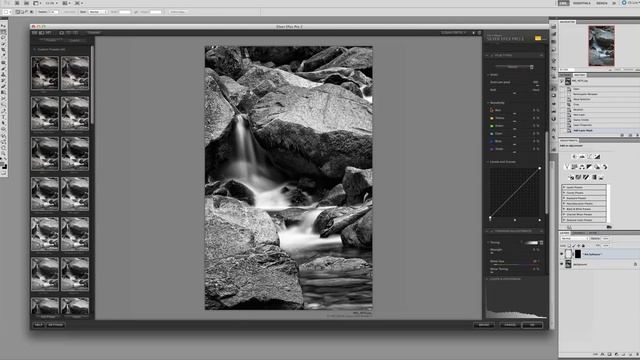Click the Delete layer trash icon
The width and height of the screenshot is (640, 360).
[x=637, y=354]
